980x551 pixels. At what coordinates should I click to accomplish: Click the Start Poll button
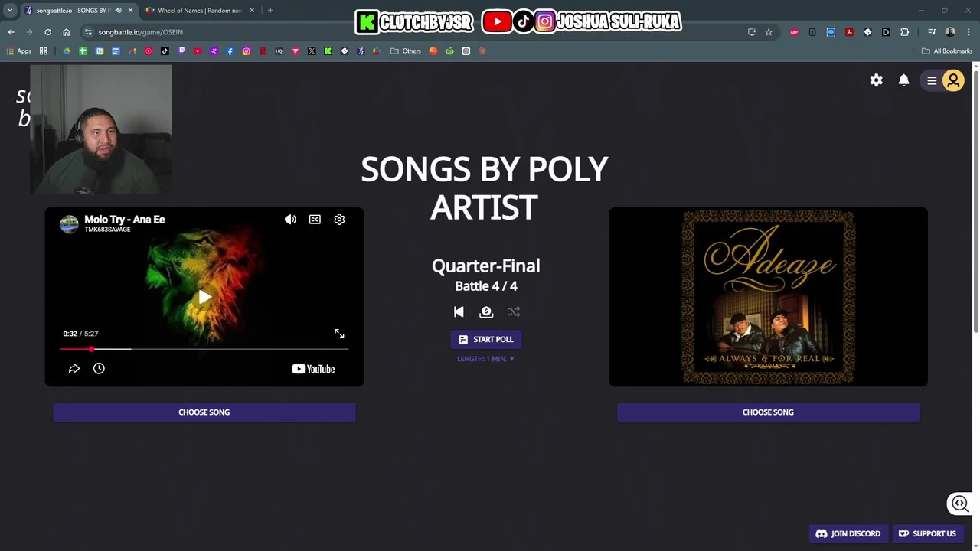(x=486, y=340)
